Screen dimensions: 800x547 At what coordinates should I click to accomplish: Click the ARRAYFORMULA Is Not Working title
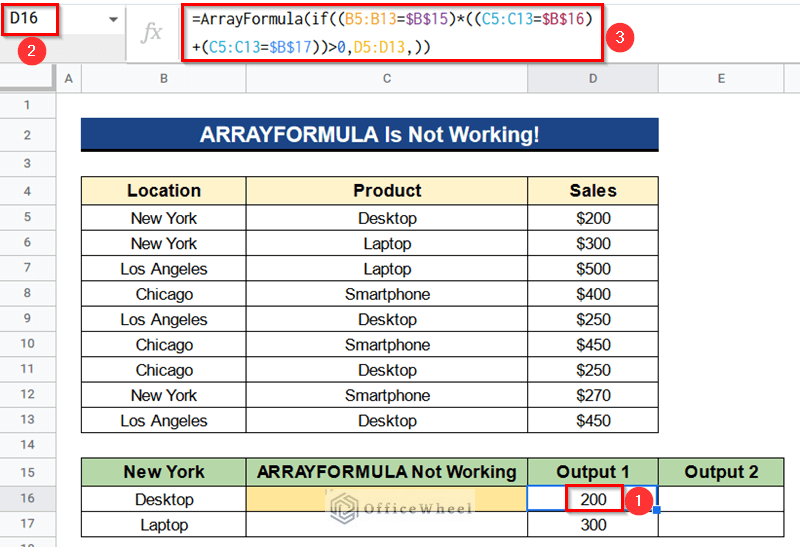370,135
